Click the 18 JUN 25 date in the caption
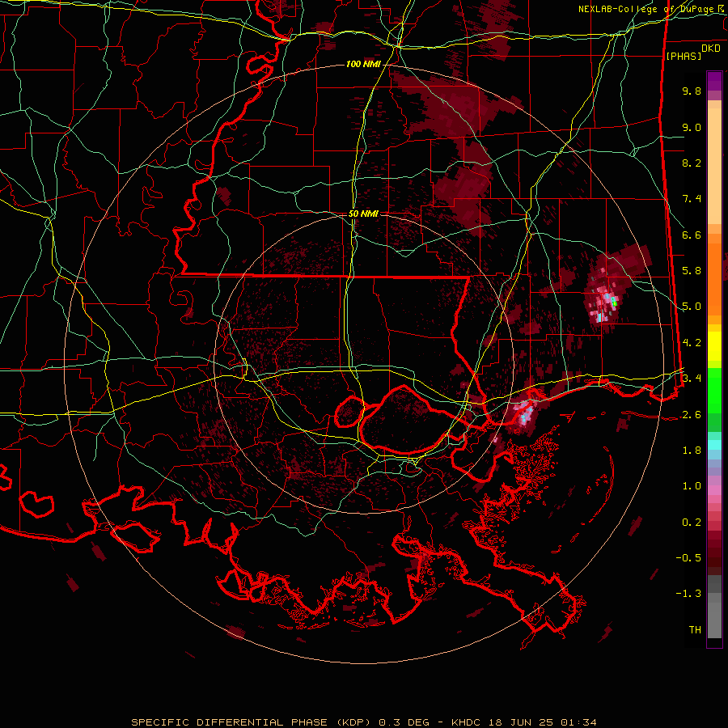The image size is (728, 728). click(x=520, y=722)
